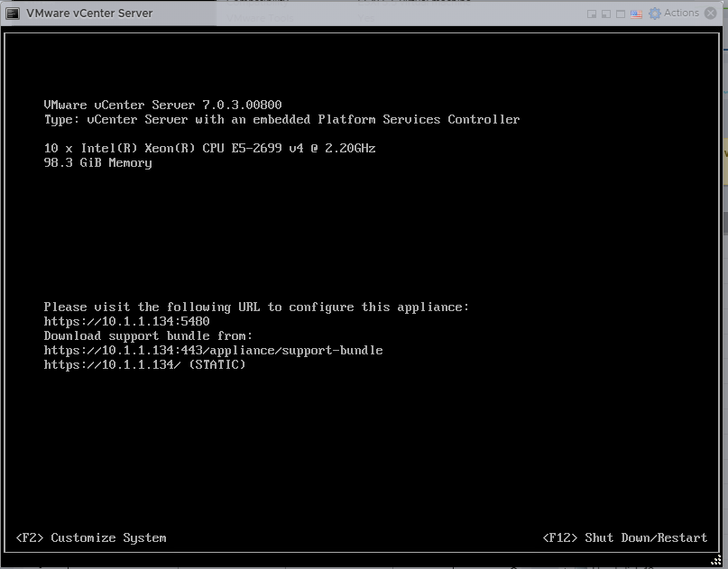Click the F2 Customize System option

pyautogui.click(x=91, y=537)
